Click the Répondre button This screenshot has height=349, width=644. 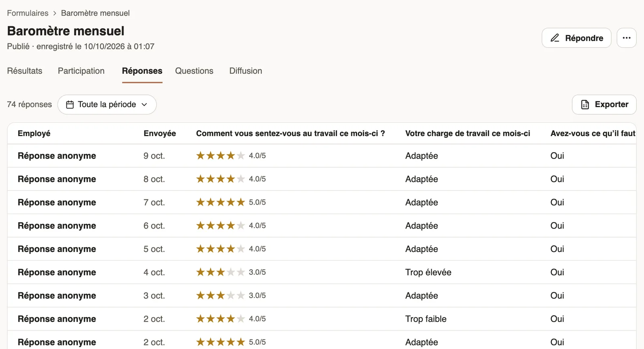coord(576,38)
